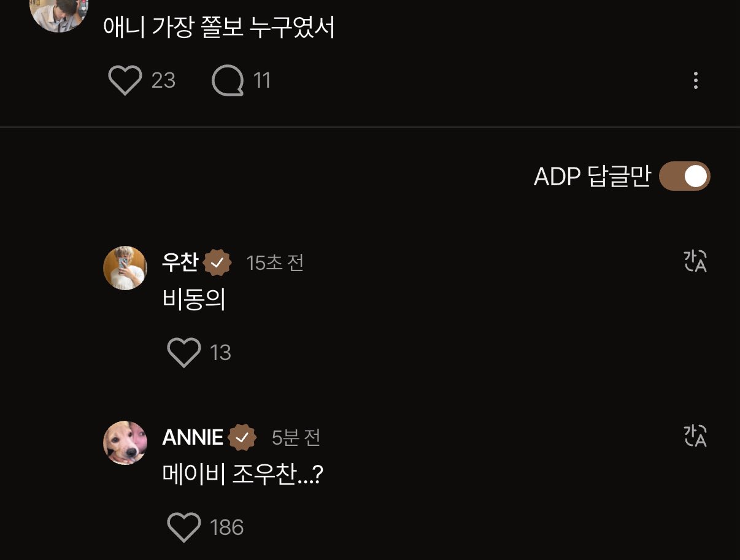Translate ANNIE's comment with the translate icon
Viewport: 740px width, 560px height.
pyautogui.click(x=695, y=436)
